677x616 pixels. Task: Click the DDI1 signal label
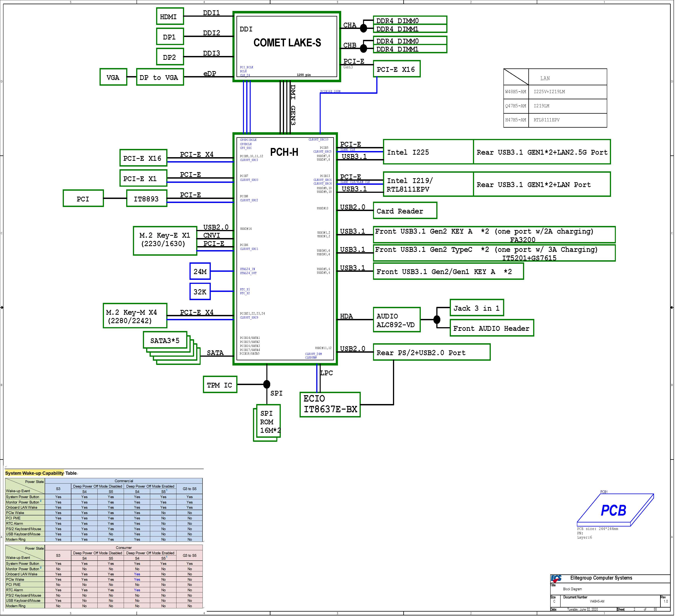coord(212,13)
